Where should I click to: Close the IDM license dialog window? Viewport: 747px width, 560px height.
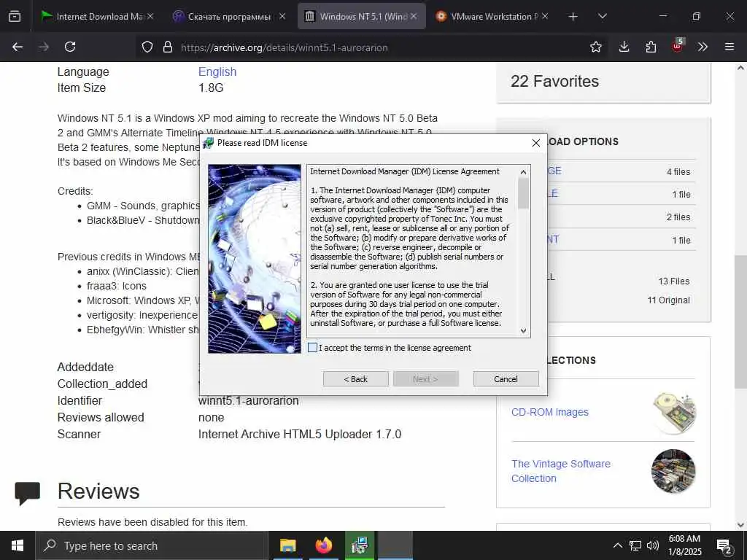click(x=536, y=143)
